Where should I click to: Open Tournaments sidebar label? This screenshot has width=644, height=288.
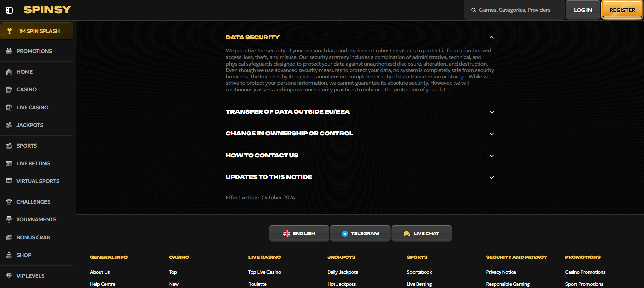(36, 220)
